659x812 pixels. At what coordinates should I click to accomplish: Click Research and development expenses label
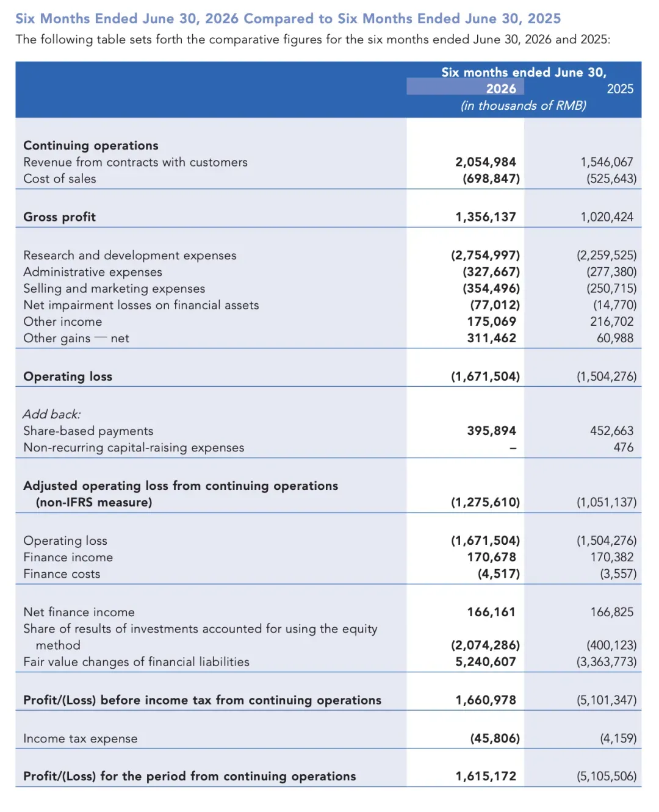130,256
